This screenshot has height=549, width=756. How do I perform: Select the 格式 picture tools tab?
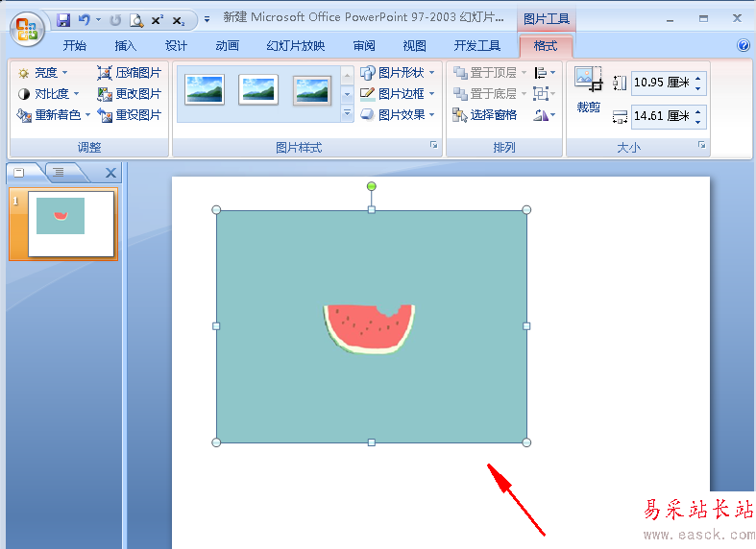(546, 46)
